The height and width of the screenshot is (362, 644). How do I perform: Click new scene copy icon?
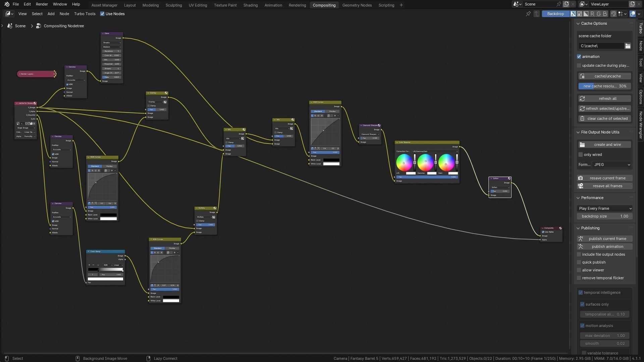pos(566,4)
